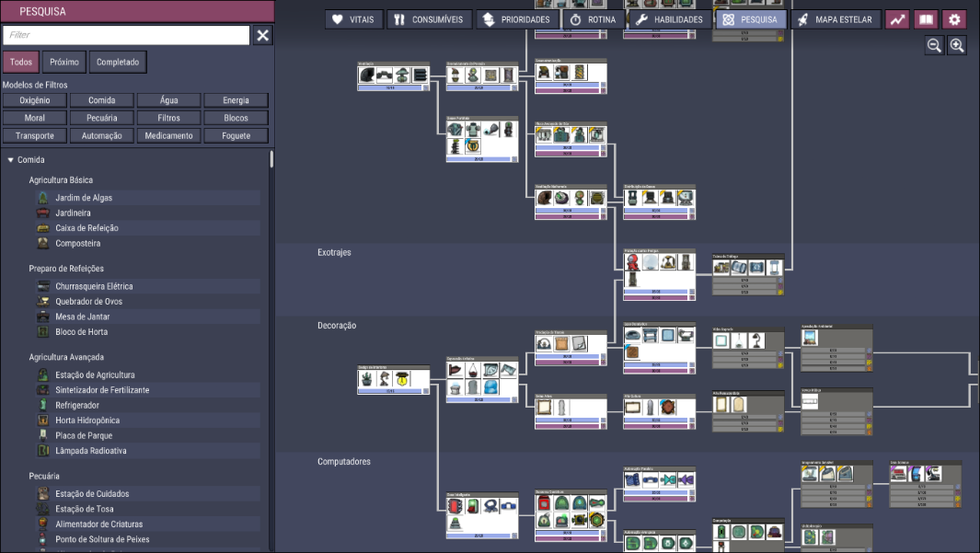Select Sintetizador de Fertilizante entry
The width and height of the screenshot is (980, 553).
tap(147, 390)
